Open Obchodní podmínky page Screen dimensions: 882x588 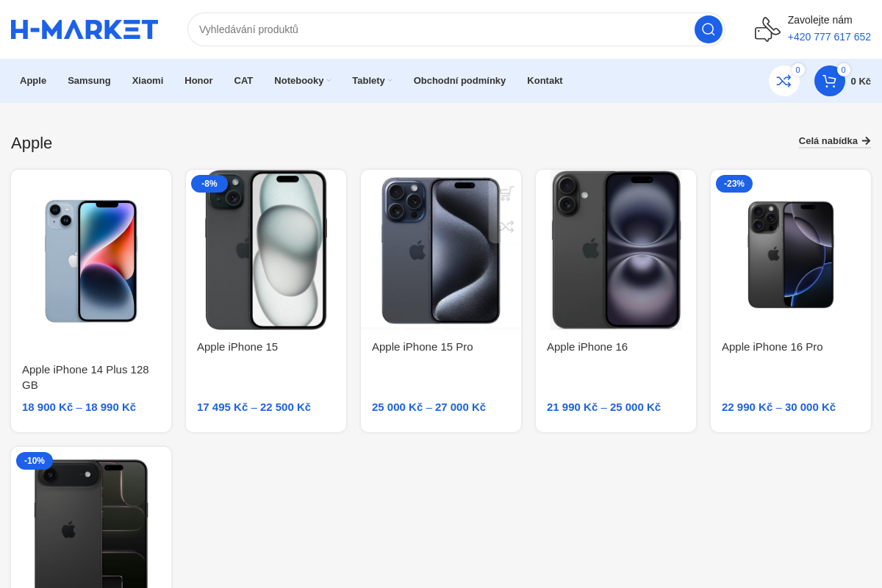click(459, 81)
